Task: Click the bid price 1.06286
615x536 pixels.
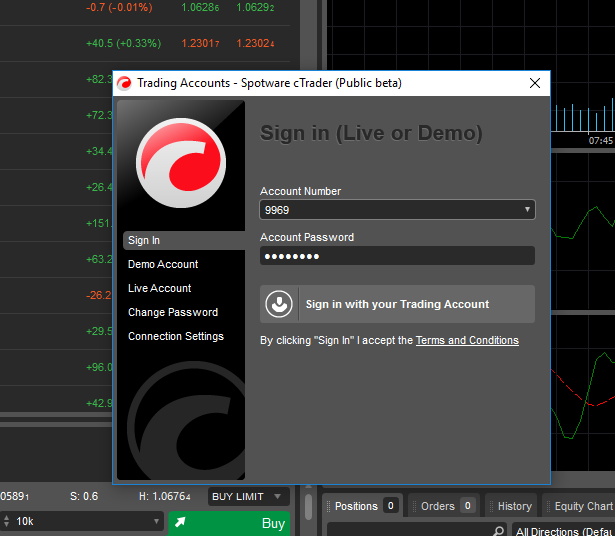Action: (x=200, y=7)
